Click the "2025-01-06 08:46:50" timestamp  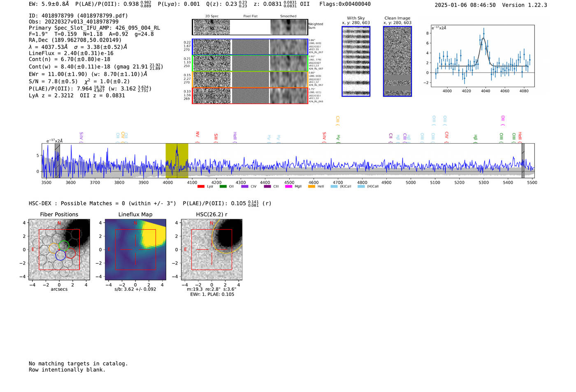pyautogui.click(x=465, y=5)
